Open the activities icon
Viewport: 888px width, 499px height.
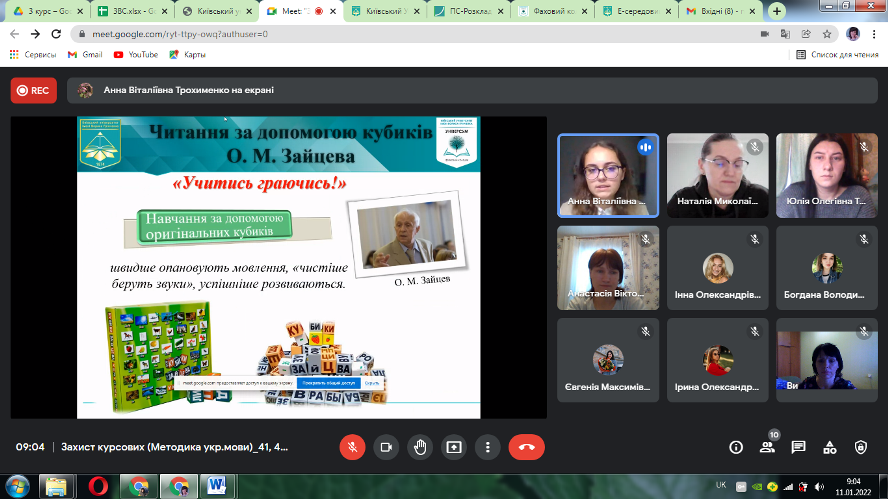pyautogui.click(x=830, y=447)
